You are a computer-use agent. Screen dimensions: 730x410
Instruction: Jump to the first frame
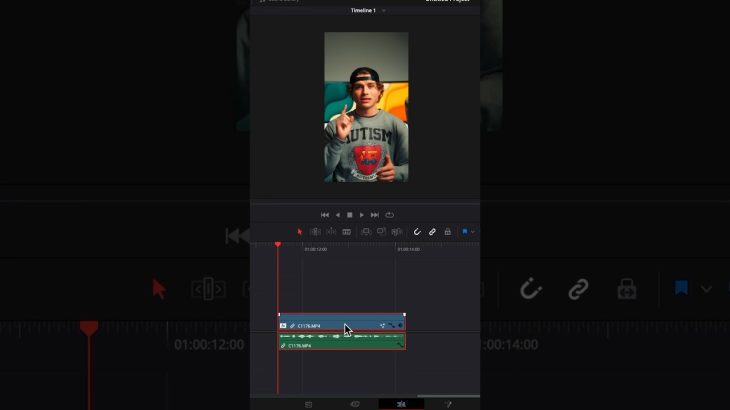point(325,215)
